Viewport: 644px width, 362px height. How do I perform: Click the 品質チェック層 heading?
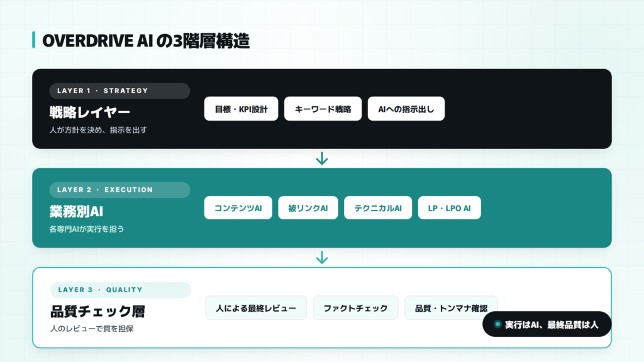[x=97, y=312]
